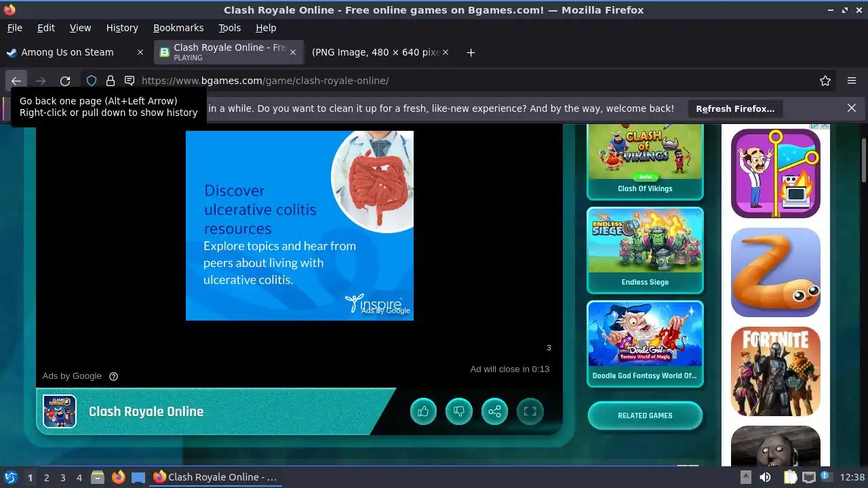Open the Help menu
Image resolution: width=868 pixels, height=488 pixels.
click(x=266, y=28)
